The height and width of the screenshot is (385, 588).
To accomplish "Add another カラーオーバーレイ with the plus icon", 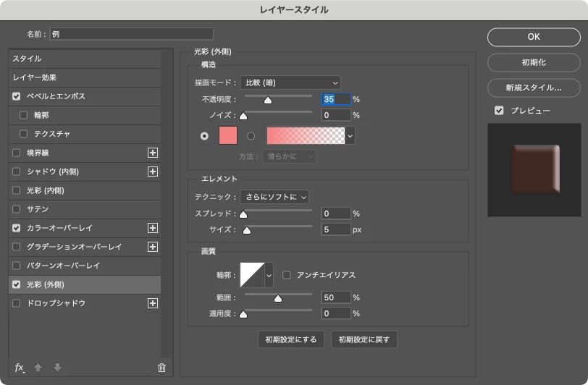I will 153,228.
